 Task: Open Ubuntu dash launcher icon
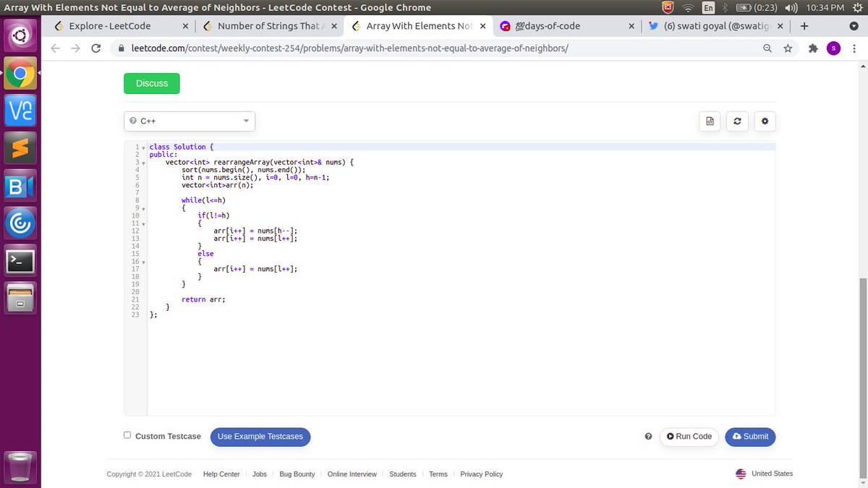point(20,35)
